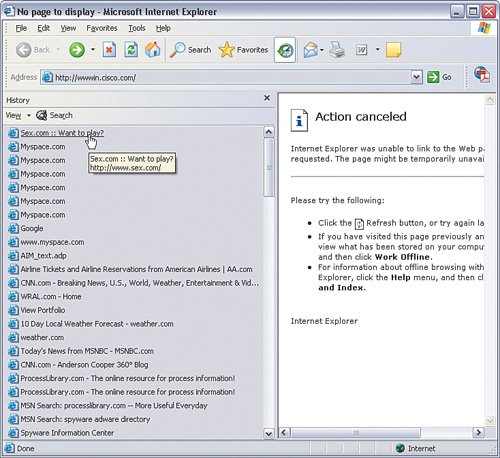Image resolution: width=500 pixels, height=458 pixels.
Task: Open the Favorites star toolbar button
Action: click(x=244, y=50)
